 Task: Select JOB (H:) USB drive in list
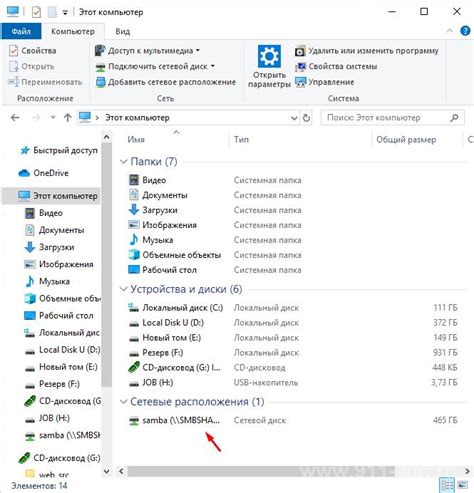[x=151, y=383]
